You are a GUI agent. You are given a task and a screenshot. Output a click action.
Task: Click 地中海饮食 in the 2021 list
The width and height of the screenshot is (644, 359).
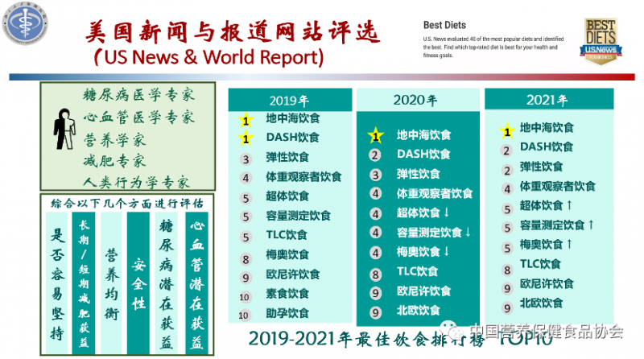[547, 128]
